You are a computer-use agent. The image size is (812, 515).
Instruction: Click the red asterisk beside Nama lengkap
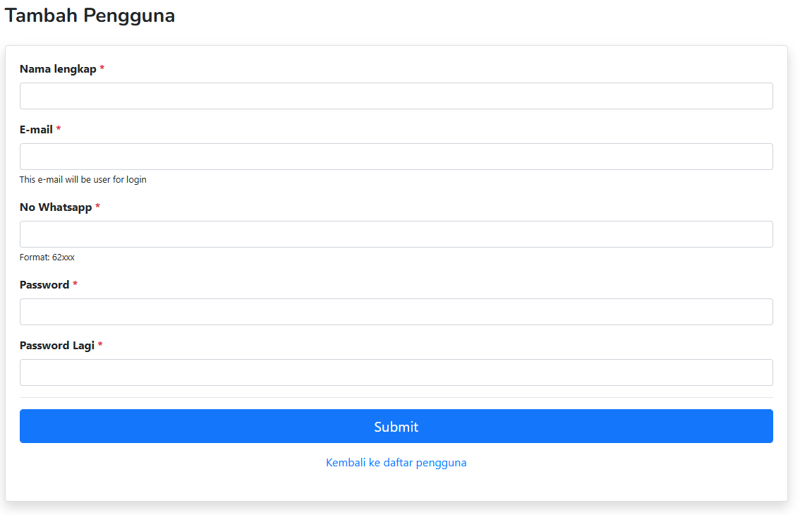102,69
